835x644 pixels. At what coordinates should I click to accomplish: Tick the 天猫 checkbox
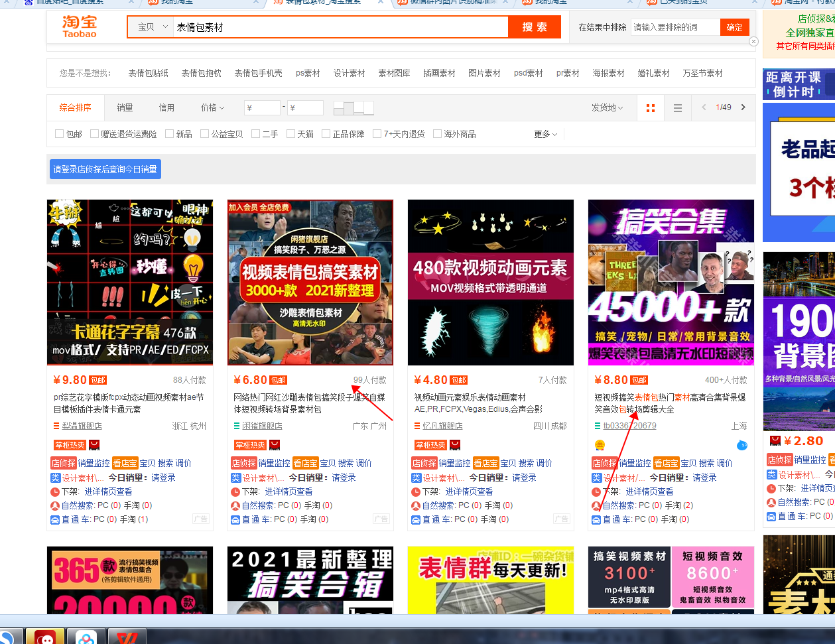click(290, 134)
